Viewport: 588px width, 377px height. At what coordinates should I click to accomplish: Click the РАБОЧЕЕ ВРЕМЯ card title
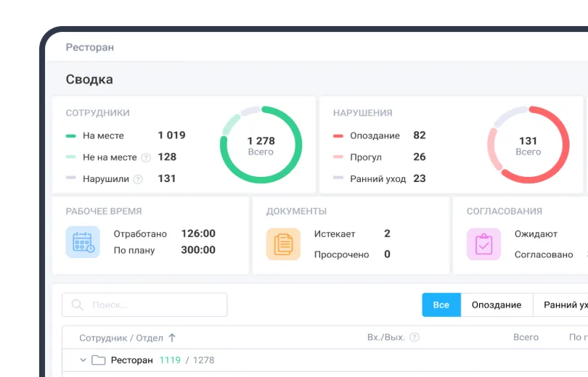[x=104, y=212]
